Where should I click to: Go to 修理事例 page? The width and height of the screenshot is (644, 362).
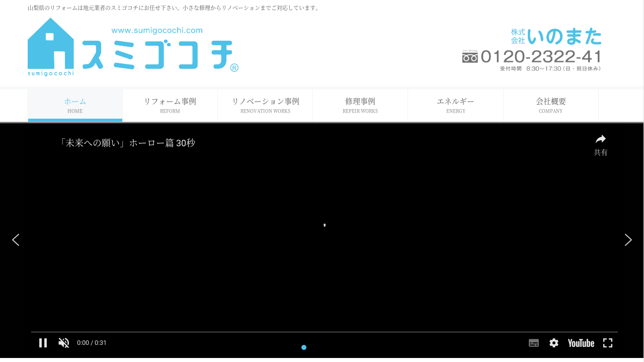[x=360, y=105]
